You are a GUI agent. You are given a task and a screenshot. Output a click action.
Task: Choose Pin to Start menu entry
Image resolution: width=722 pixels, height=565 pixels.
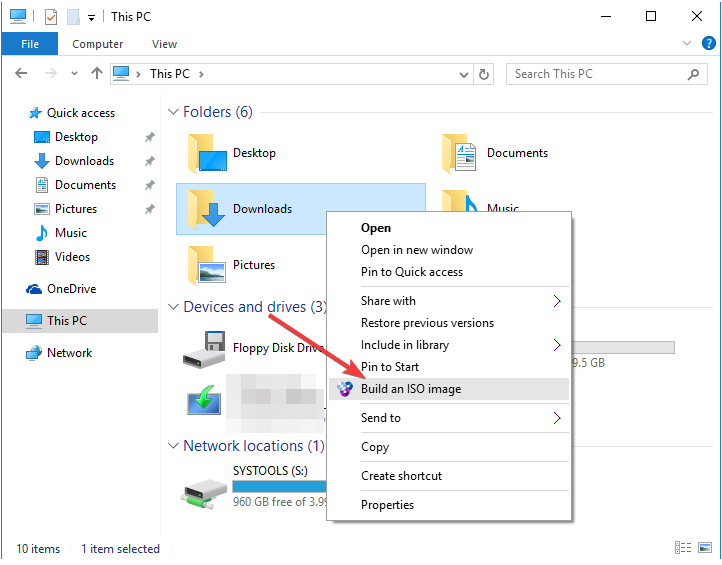390,367
